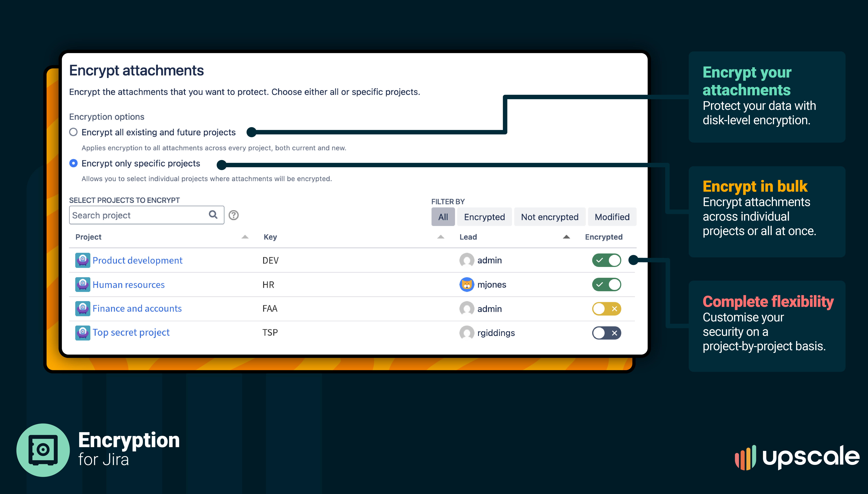868x494 pixels.
Task: Select Encrypt all existing and future projects
Action: [x=73, y=132]
